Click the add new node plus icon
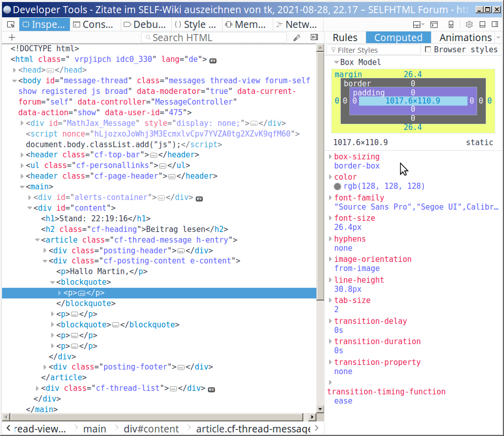The height and width of the screenshot is (436, 504). pyautogui.click(x=12, y=38)
